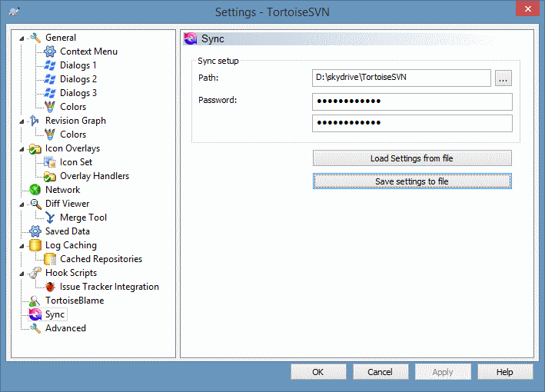The width and height of the screenshot is (545, 392).
Task: Click the Dialogs 2 windows icon
Action: pos(50,79)
